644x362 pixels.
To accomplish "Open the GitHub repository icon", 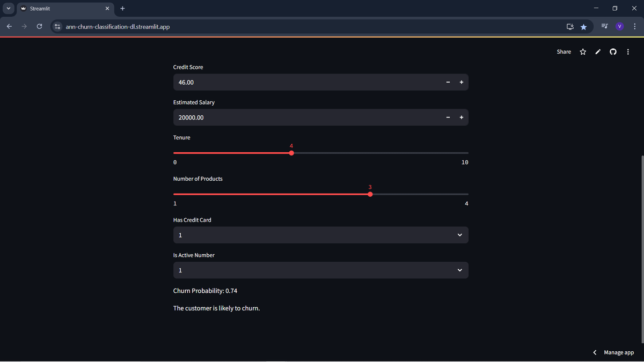I will (613, 51).
